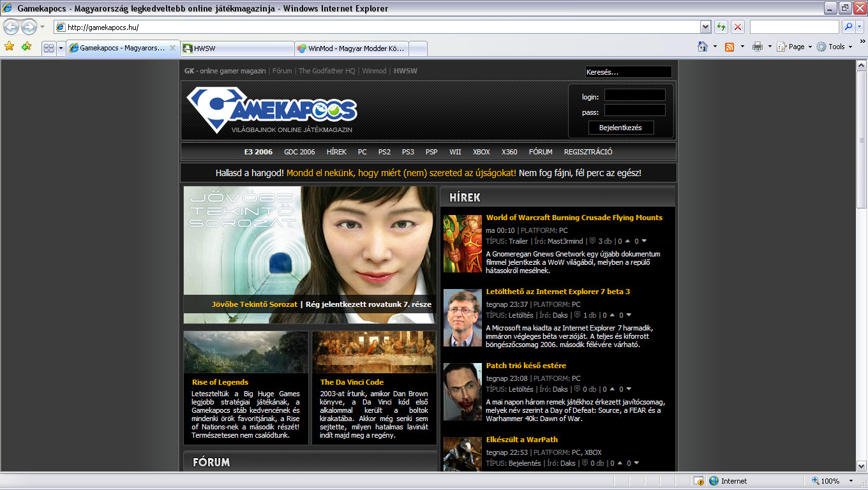Vote up the Patch trió news
Image resolution: width=868 pixels, height=490 pixels.
tap(613, 389)
